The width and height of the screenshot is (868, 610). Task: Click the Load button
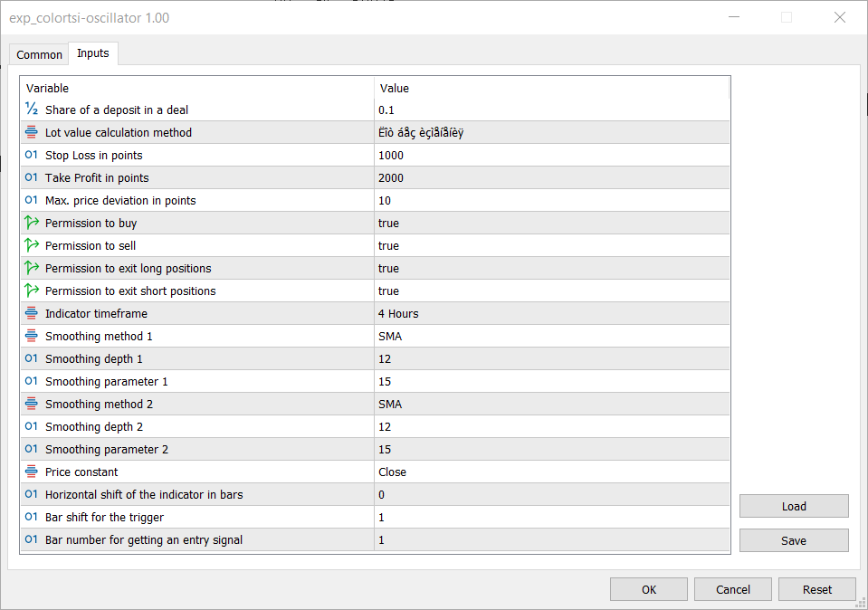(x=794, y=506)
